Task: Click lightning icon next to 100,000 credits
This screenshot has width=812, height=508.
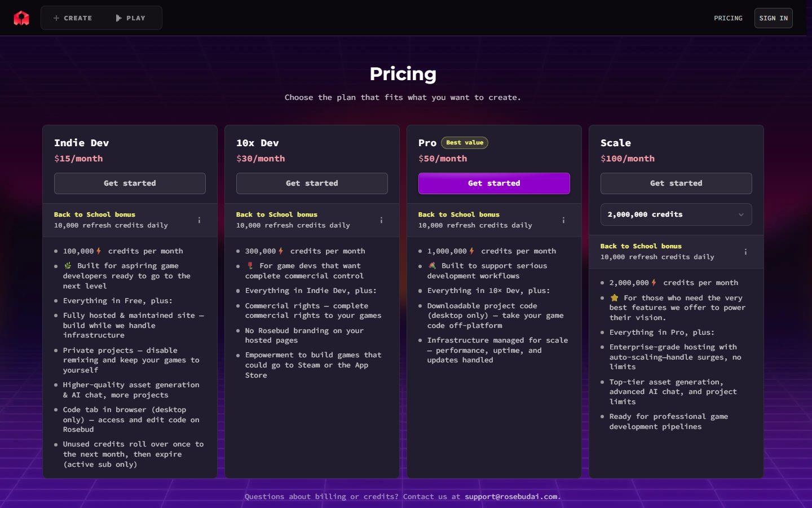Action: (99, 251)
